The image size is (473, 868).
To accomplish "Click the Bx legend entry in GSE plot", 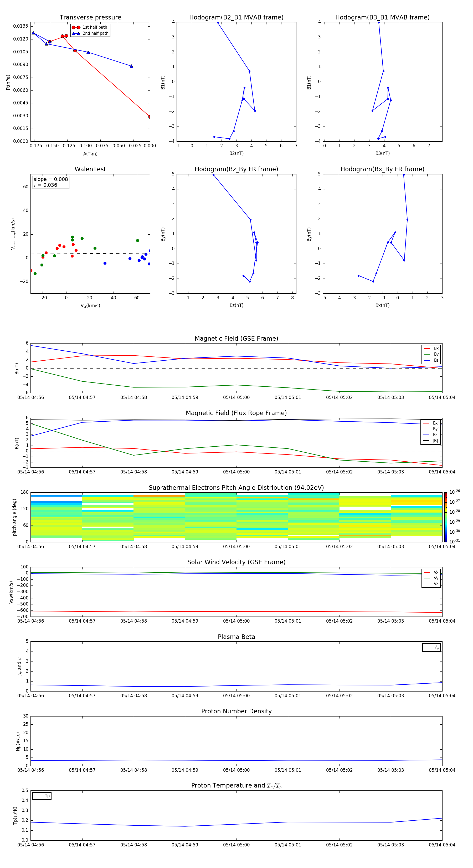I will coord(431,349).
